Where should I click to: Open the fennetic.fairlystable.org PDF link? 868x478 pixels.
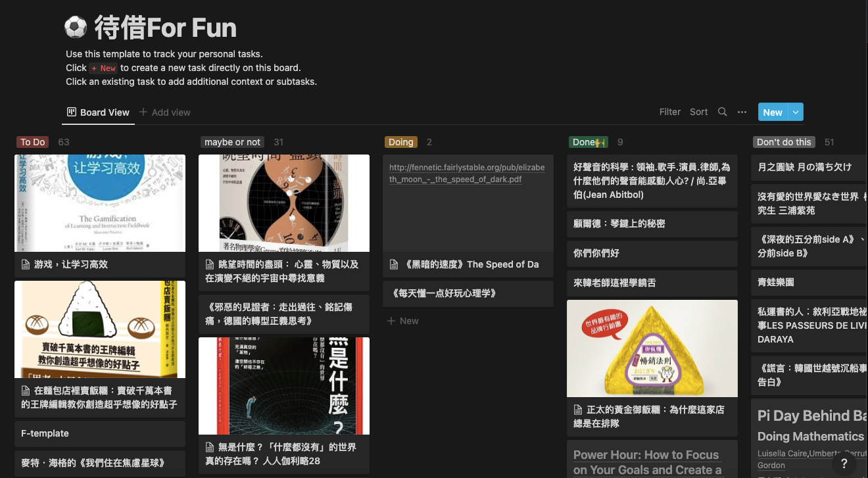coord(466,173)
